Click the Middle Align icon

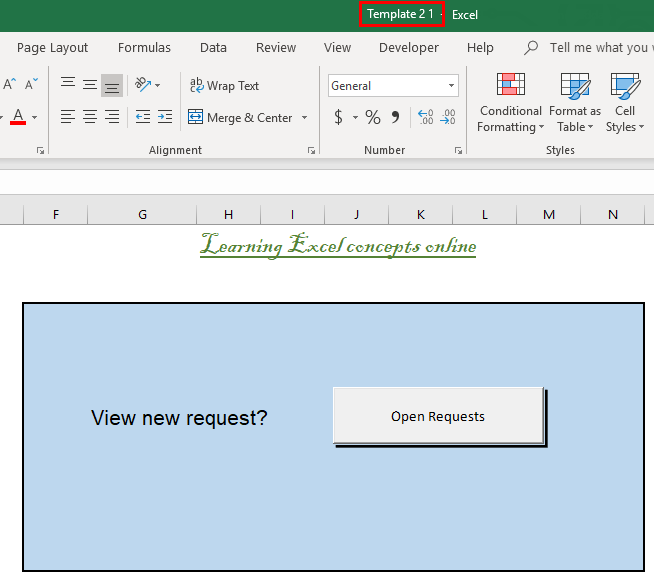tap(90, 85)
